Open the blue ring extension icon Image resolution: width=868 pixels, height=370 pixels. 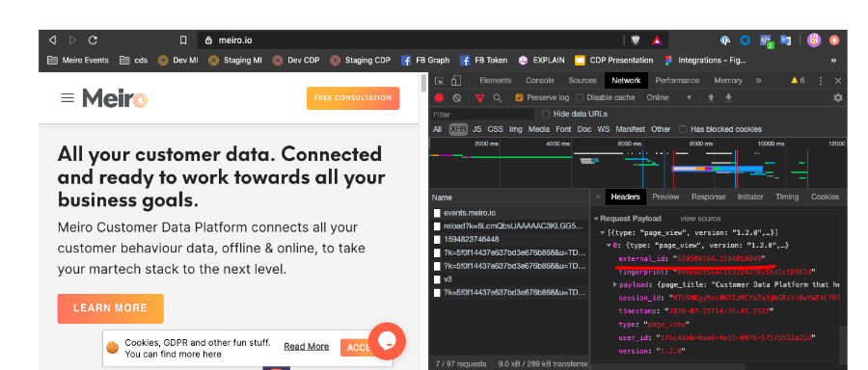(x=746, y=40)
